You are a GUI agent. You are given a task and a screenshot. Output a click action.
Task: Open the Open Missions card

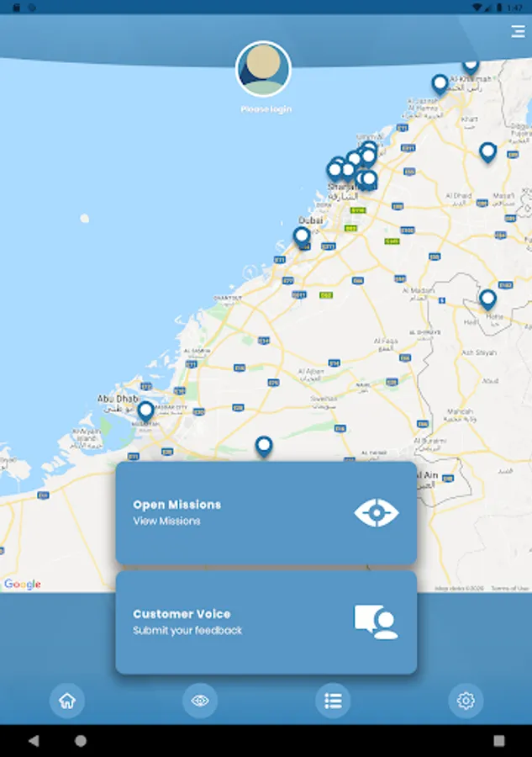point(266,513)
